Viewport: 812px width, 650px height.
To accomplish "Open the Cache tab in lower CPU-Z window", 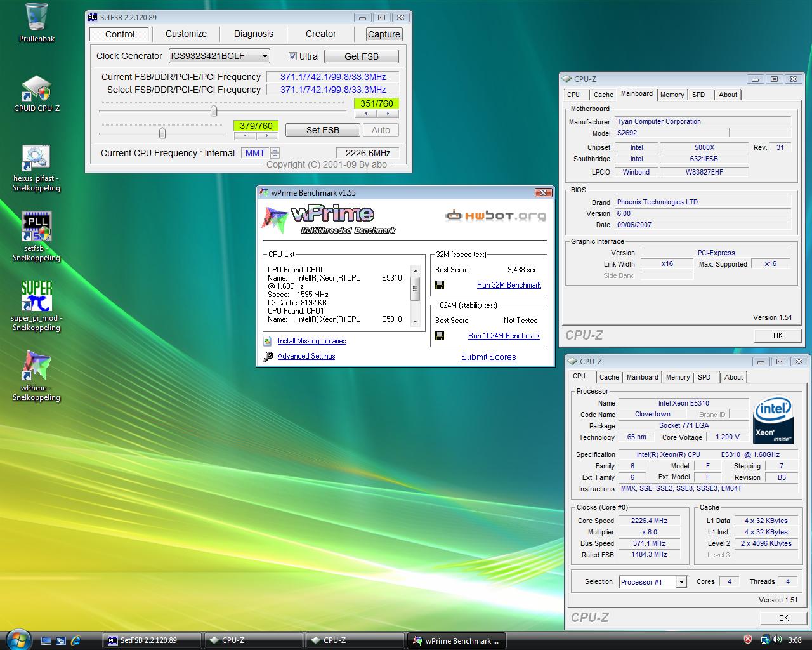I will pyautogui.click(x=609, y=377).
